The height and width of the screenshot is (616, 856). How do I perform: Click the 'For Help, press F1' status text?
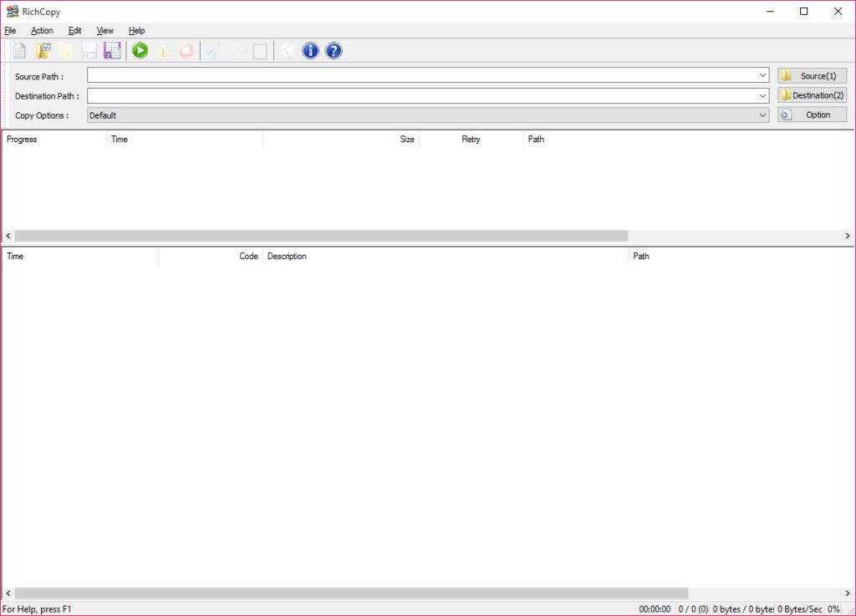click(37, 609)
